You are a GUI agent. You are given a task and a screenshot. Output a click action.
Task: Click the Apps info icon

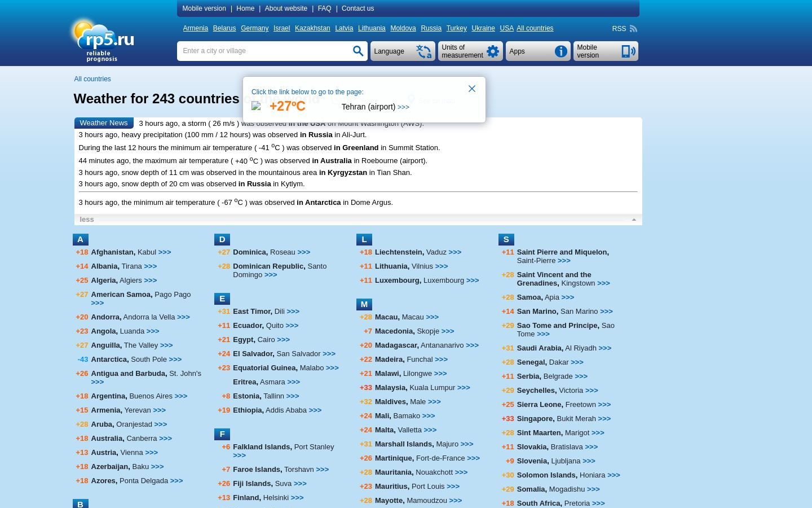pyautogui.click(x=561, y=51)
